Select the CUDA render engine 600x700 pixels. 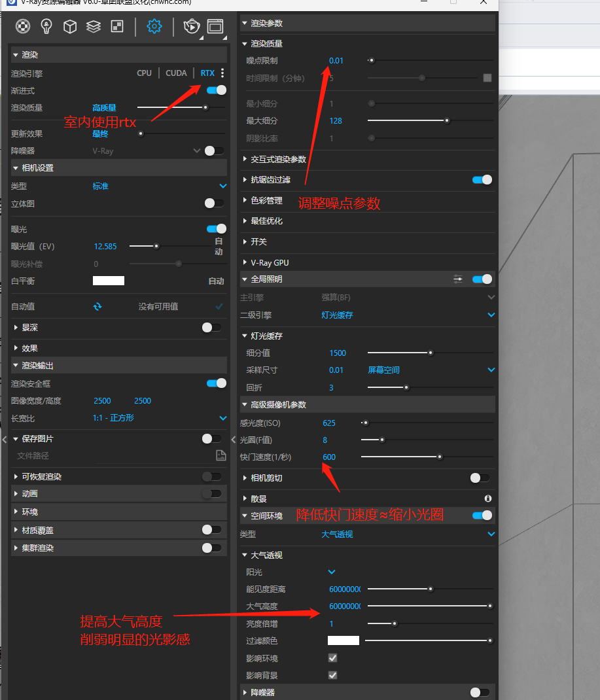point(176,73)
